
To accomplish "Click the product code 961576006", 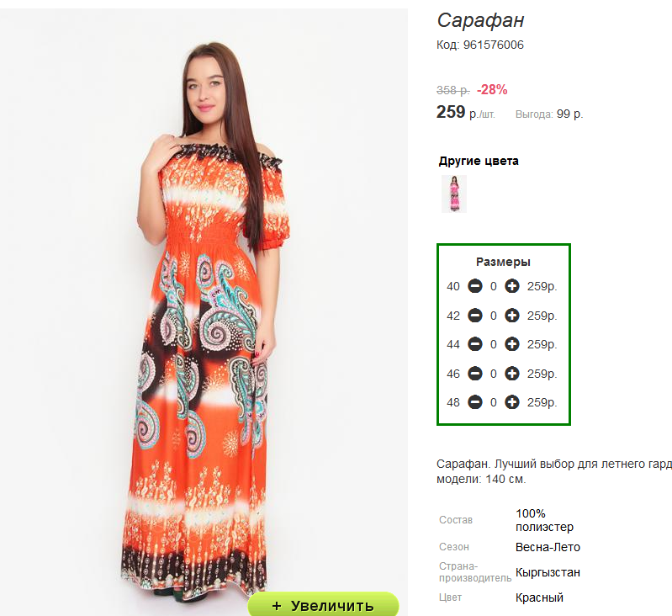I will [494, 45].
